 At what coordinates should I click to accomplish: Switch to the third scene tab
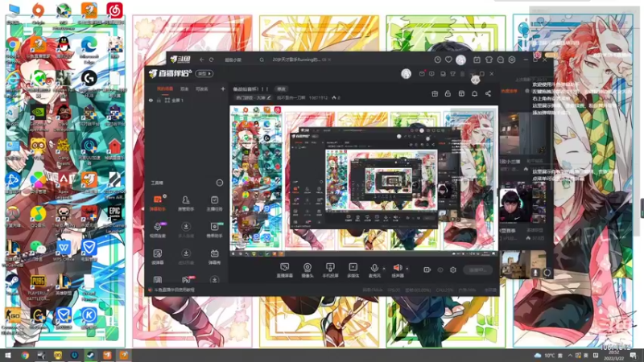click(x=202, y=88)
